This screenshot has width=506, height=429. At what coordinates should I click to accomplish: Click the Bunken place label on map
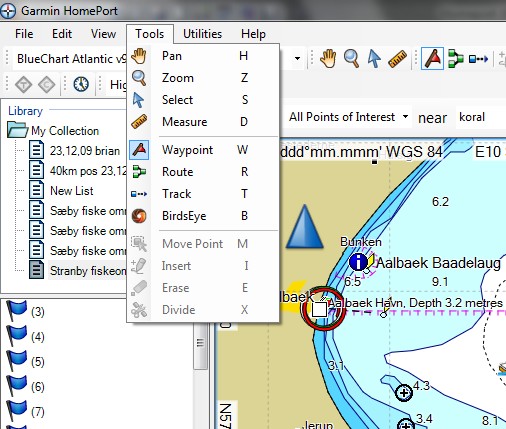tap(361, 242)
